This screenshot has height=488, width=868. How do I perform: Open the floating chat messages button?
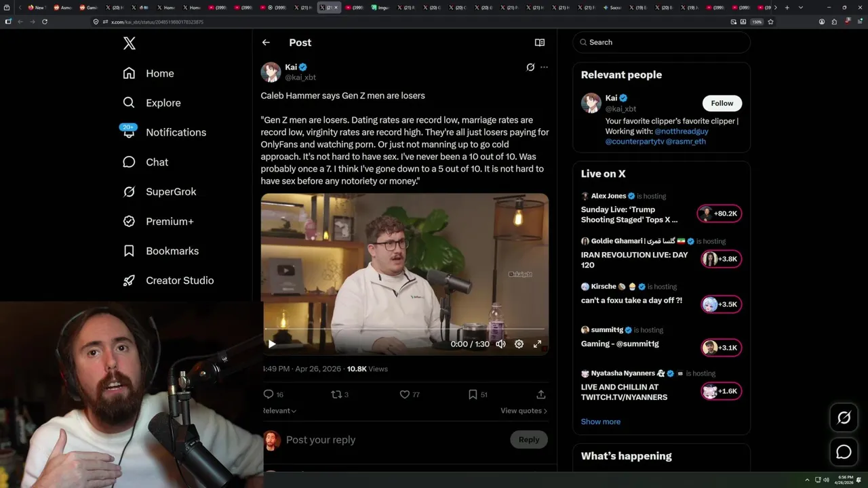844,451
